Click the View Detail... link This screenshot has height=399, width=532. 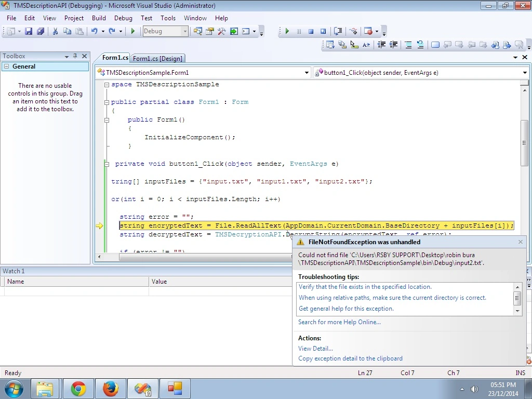pos(315,349)
